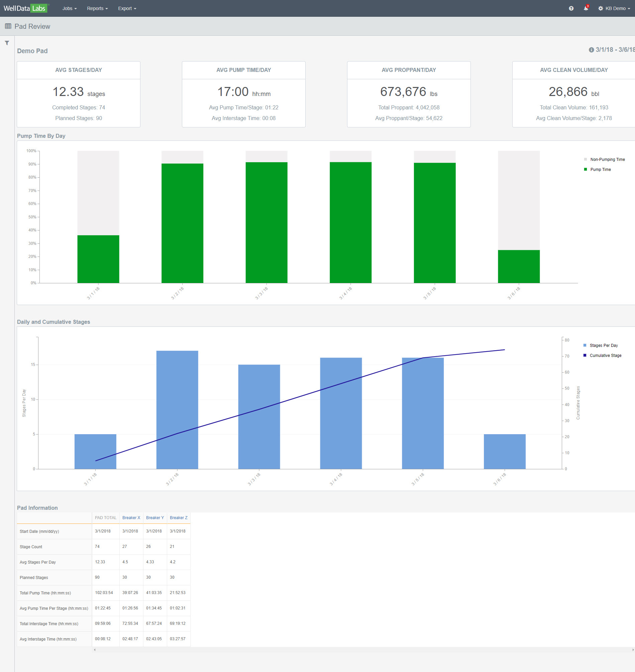
Task: Open the Breaker Z well link
Action: 179,517
